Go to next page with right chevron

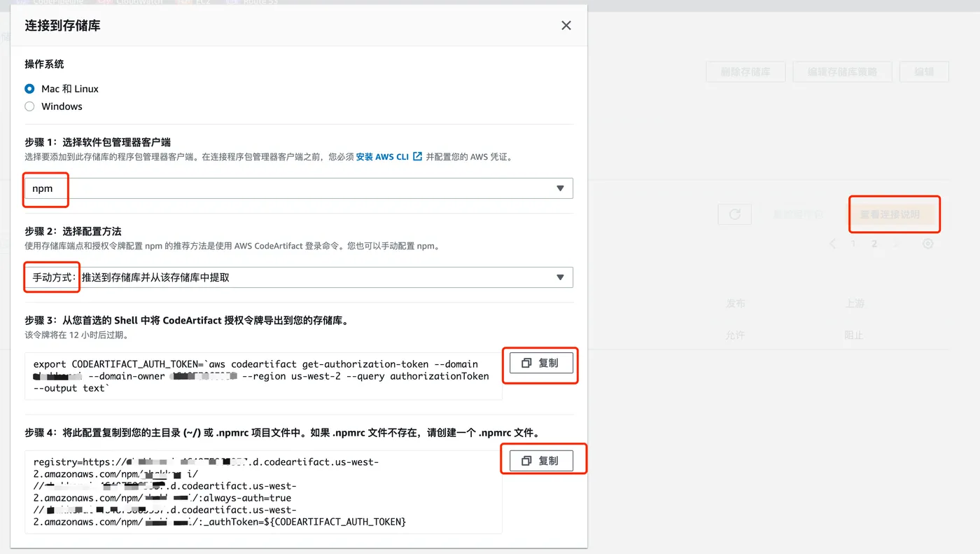click(x=896, y=244)
